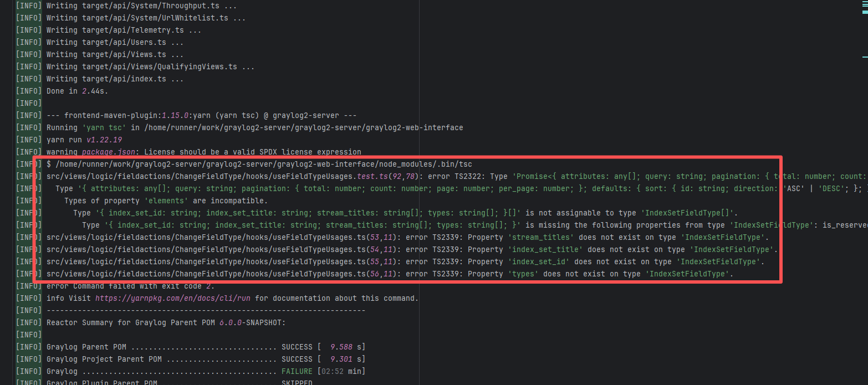Click the 'yarn run v1.22.19' line
The height and width of the screenshot is (385, 868).
pyautogui.click(x=84, y=140)
